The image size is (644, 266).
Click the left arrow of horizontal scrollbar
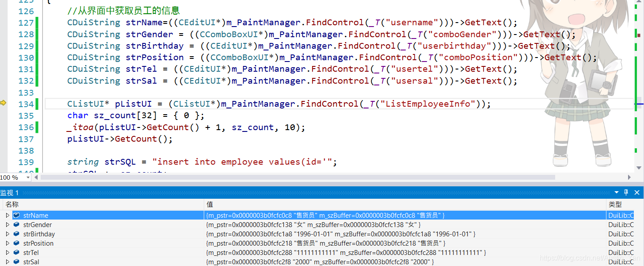[37, 177]
